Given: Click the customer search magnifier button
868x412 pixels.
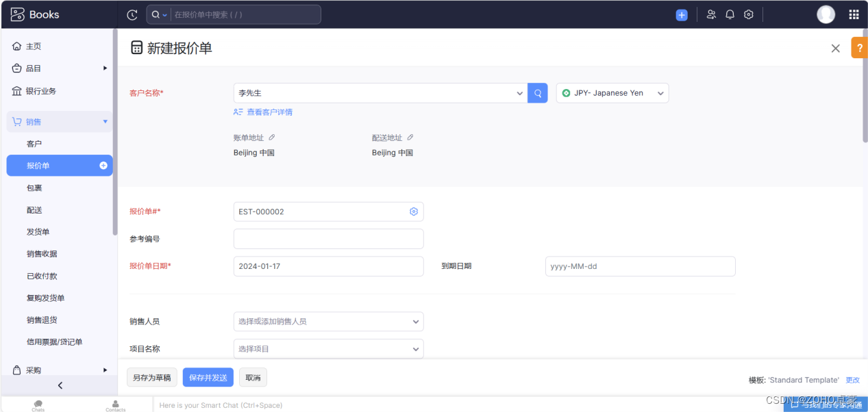Looking at the screenshot, I should (538, 93).
